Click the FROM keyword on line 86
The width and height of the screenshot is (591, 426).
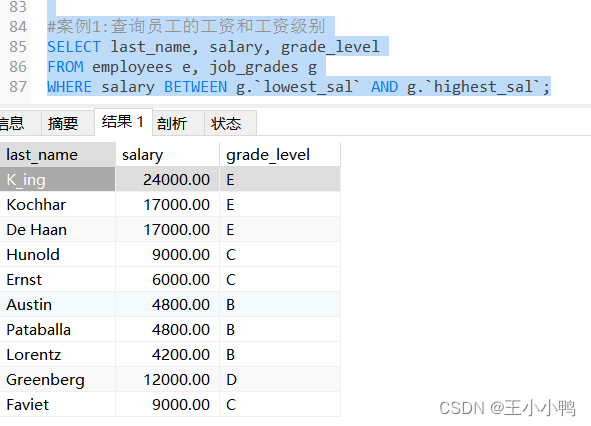pos(65,67)
